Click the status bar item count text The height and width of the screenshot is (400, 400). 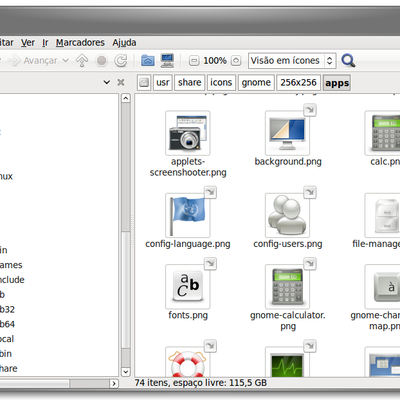click(x=201, y=383)
